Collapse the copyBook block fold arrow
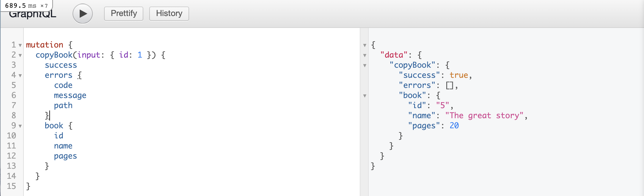Viewport: 644px width, 196px height. click(x=20, y=56)
